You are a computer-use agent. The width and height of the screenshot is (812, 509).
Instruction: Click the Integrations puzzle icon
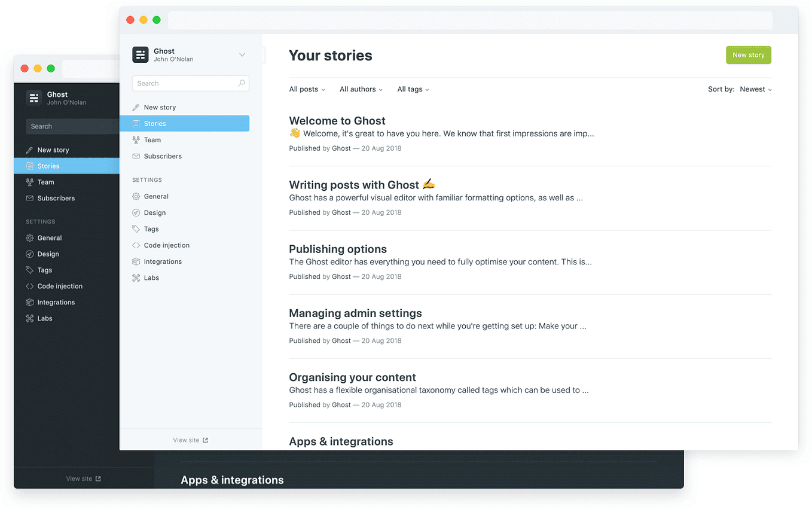tap(136, 261)
